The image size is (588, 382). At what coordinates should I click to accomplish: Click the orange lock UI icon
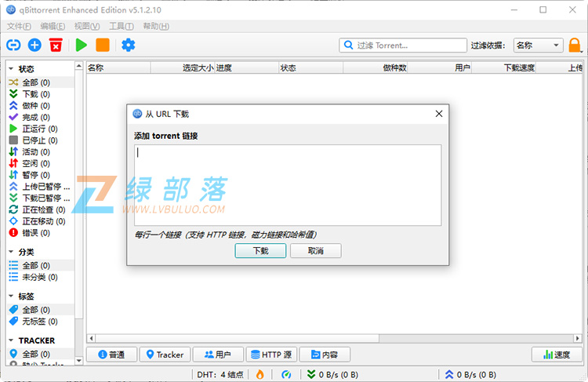click(575, 45)
